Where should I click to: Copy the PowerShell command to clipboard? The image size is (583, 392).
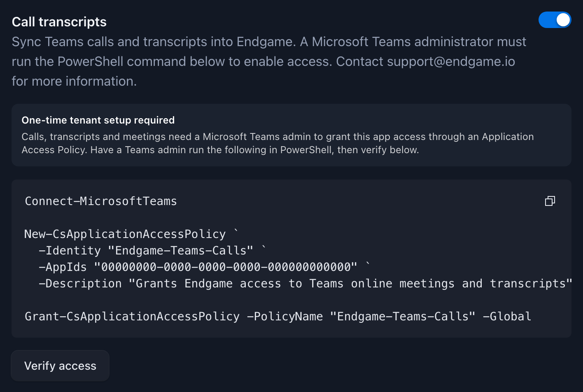pos(550,201)
